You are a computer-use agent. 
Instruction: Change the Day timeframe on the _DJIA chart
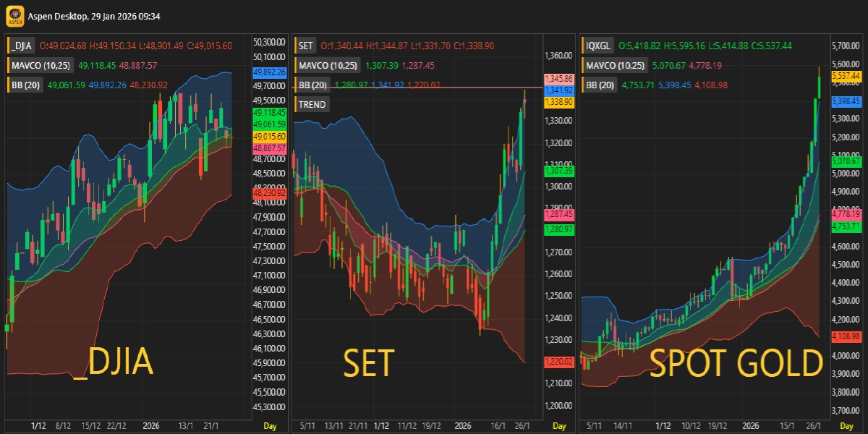coord(270,426)
